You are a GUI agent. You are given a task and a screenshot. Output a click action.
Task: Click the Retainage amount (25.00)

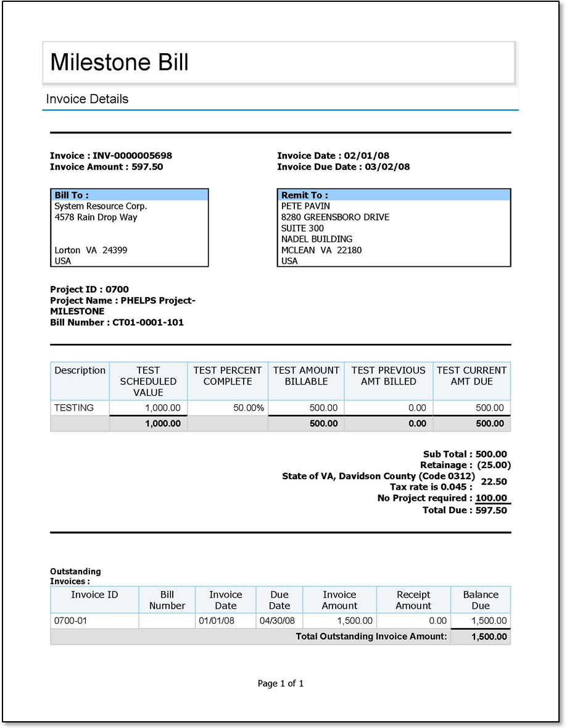(494, 465)
